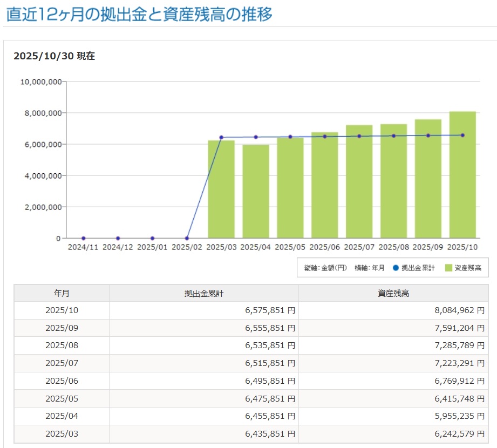
Task: Click the 2025/10/30 現在 date label
Action: pos(55,56)
